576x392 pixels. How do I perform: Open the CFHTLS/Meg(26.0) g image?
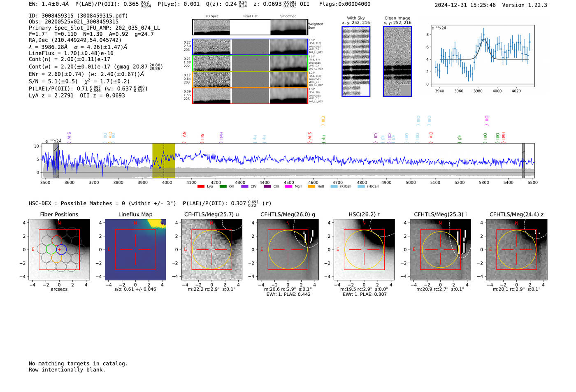[288, 250]
